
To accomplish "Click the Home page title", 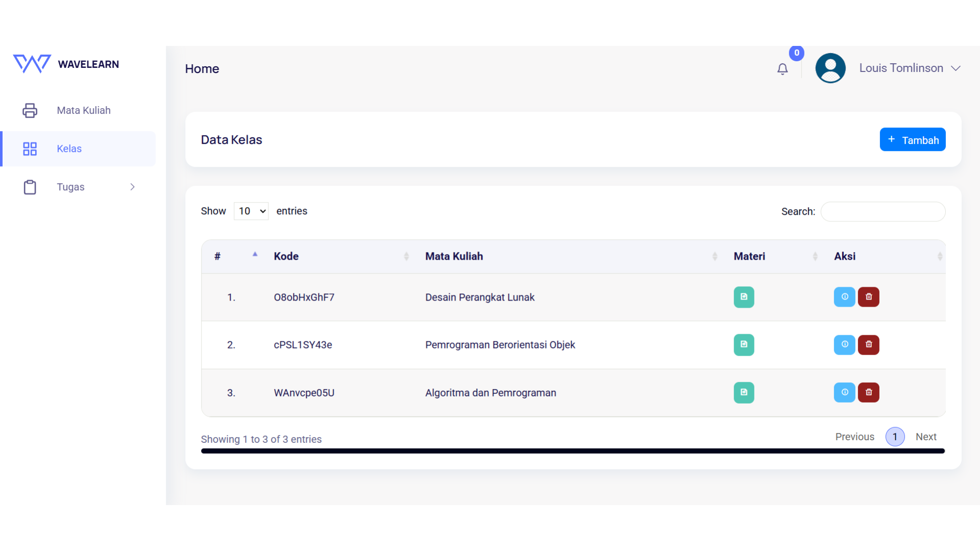I will click(202, 69).
